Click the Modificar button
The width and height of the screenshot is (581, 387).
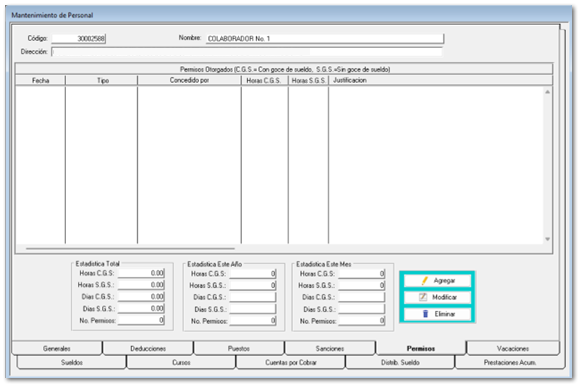coord(437,297)
